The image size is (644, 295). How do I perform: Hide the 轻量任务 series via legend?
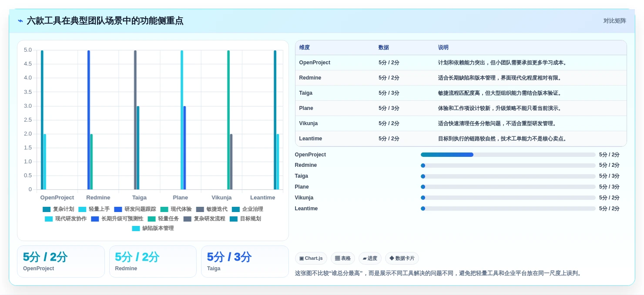163,219
